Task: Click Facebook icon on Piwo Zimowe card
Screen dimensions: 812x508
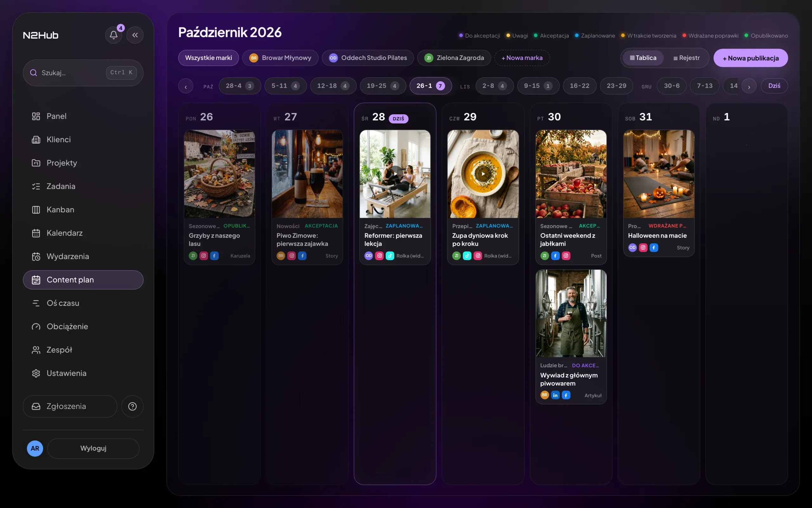Action: point(302,256)
